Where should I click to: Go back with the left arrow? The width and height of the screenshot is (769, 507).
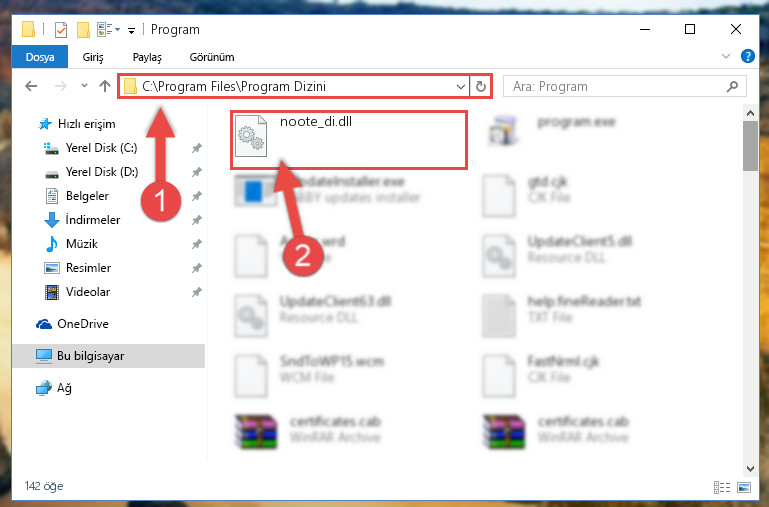coord(31,86)
